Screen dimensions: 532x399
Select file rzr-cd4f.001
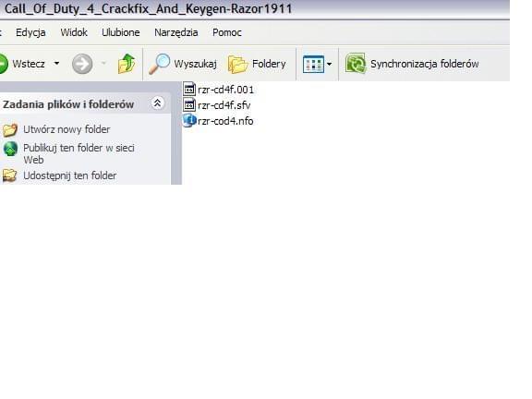pyautogui.click(x=225, y=90)
